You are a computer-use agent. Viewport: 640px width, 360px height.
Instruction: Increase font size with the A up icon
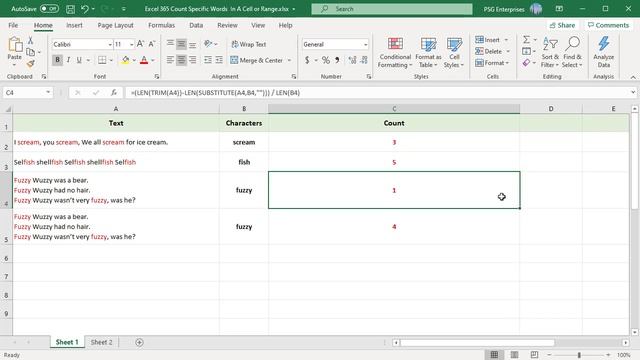pos(140,44)
